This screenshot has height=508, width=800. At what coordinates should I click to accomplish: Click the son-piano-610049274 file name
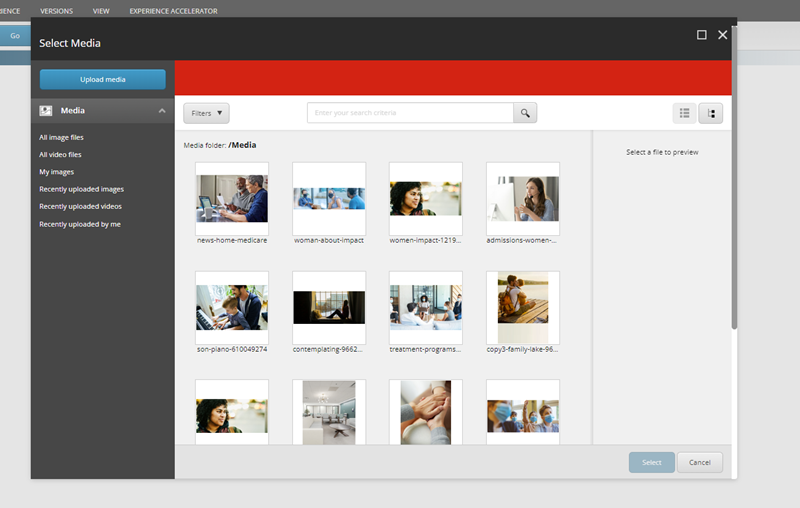click(x=232, y=349)
